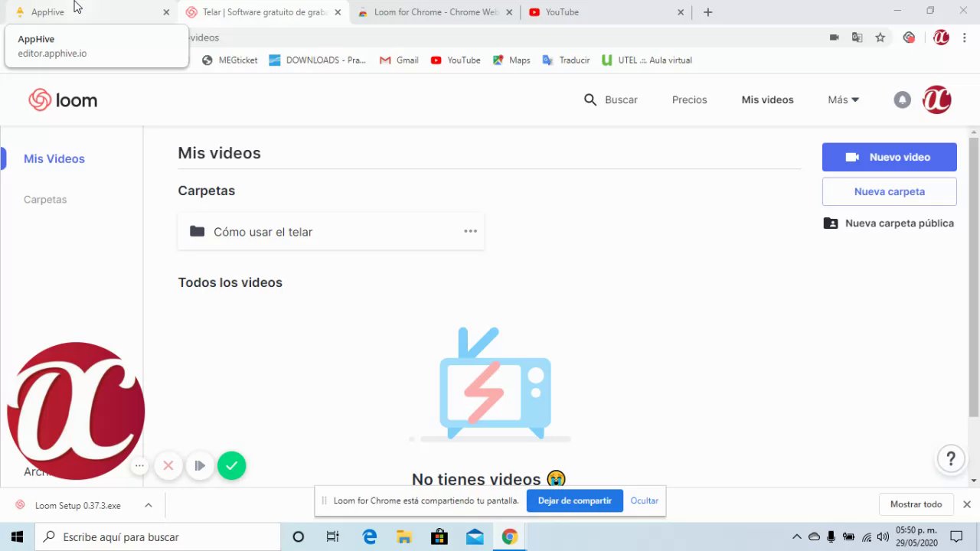980x551 pixels.
Task: Select Mis Videos in sidebar
Action: click(54, 158)
